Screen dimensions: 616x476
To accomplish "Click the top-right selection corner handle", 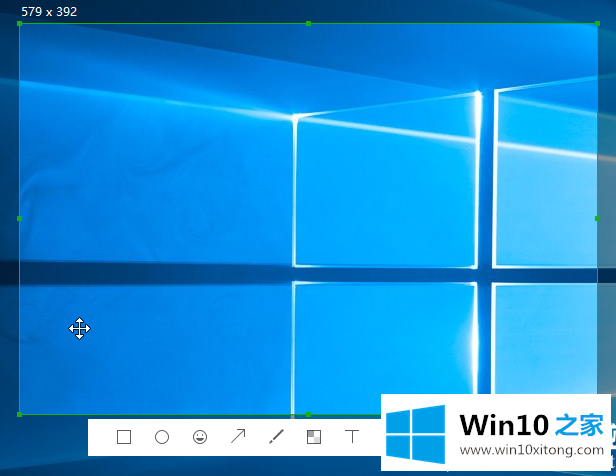I will tap(597, 24).
